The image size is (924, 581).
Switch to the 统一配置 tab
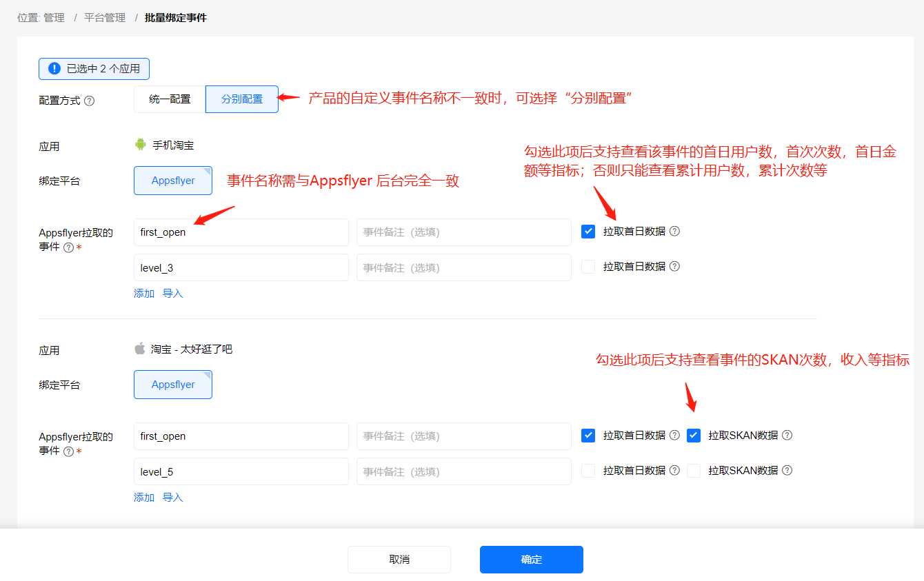pos(170,99)
